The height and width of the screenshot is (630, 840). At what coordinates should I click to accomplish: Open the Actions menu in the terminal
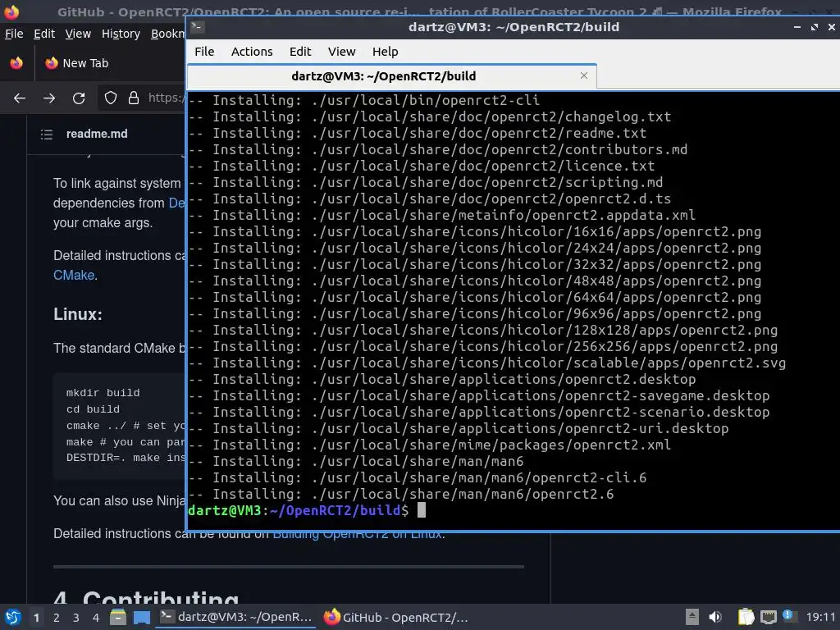click(x=252, y=52)
